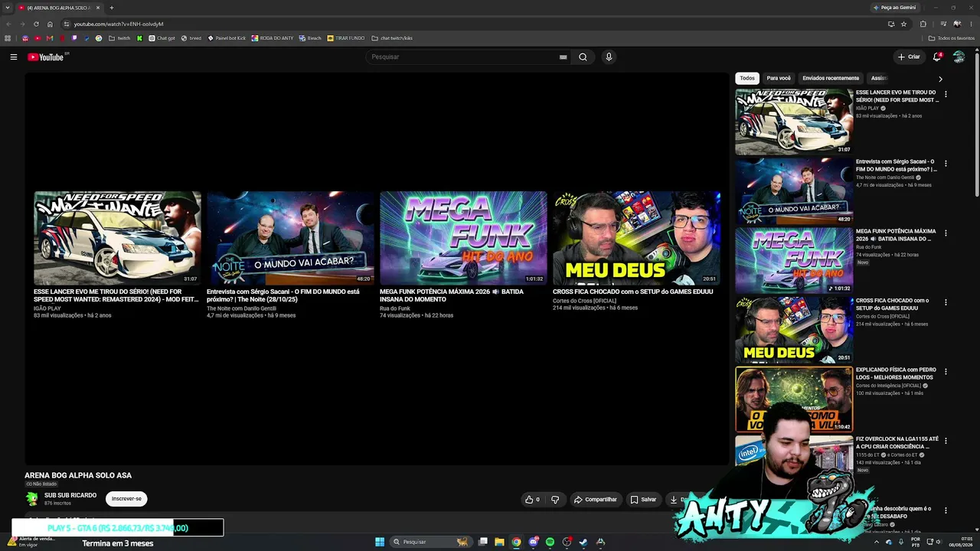Like the video with thumbs up

[532, 499]
